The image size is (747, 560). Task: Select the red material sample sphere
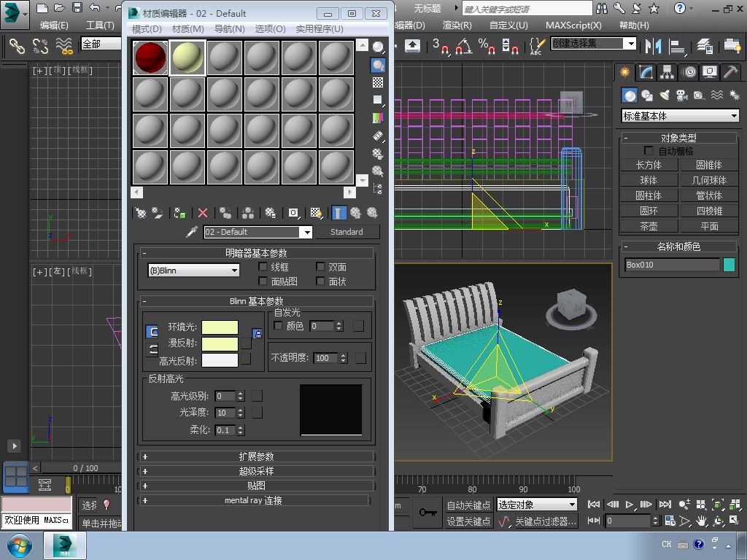click(x=150, y=58)
